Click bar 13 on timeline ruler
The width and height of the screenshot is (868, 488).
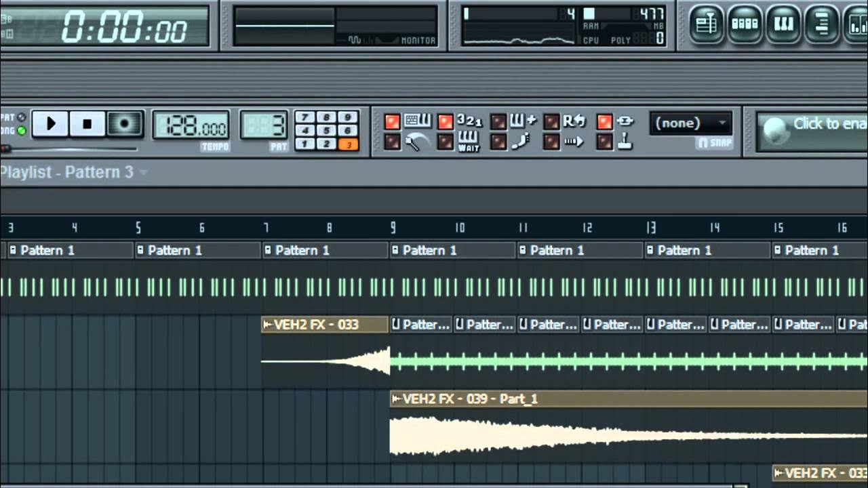click(x=650, y=228)
